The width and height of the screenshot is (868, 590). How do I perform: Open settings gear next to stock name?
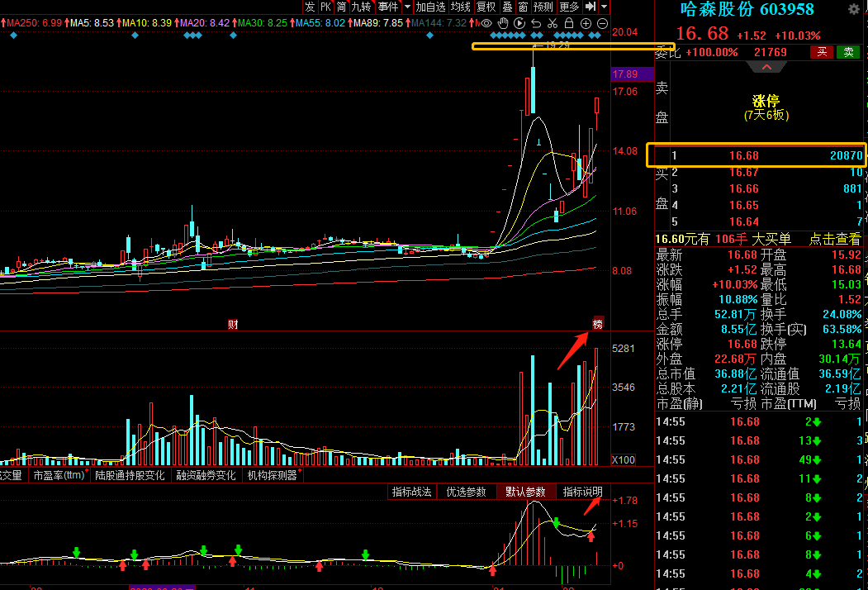click(x=853, y=10)
